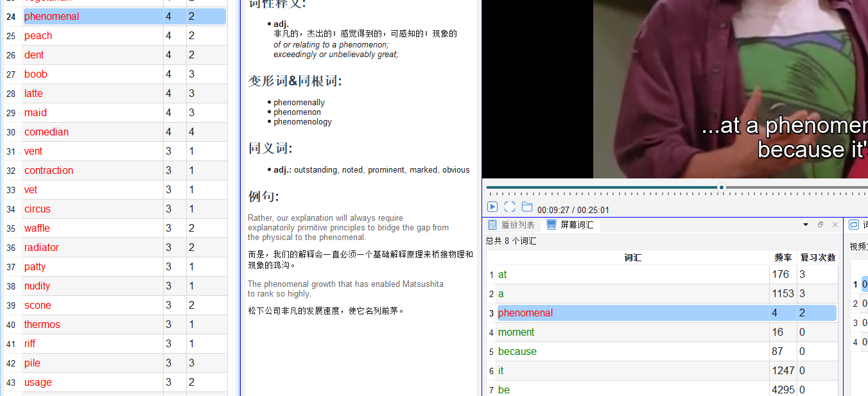Click frequency 1247 for word 'it'
The image size is (868, 396).
[784, 370]
